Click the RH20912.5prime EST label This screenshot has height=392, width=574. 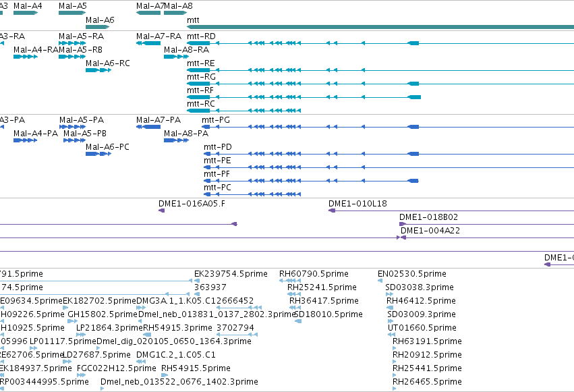pos(427,356)
